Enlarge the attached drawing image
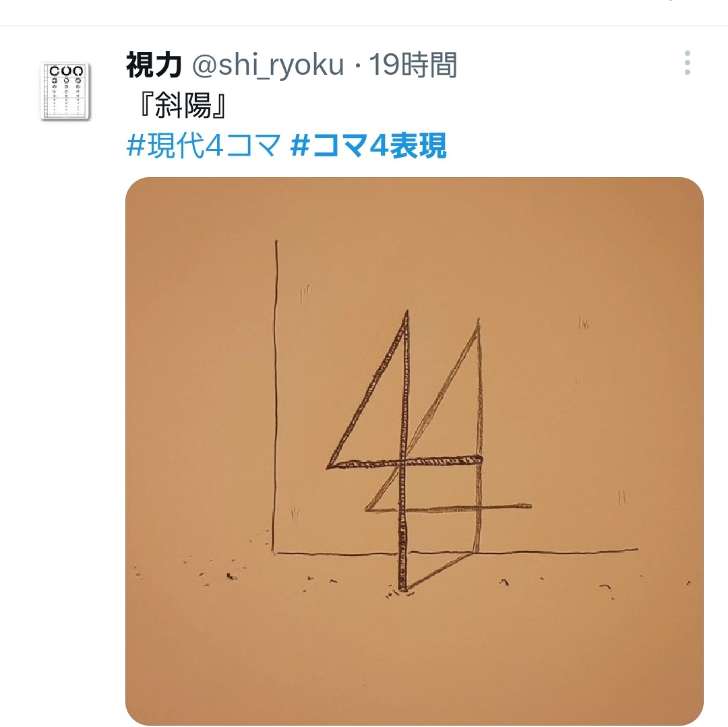 point(414,451)
